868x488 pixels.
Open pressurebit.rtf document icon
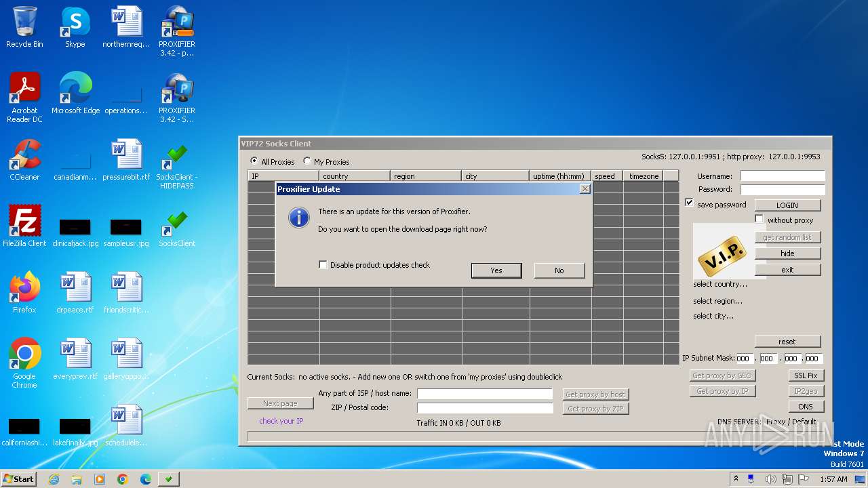pos(126,160)
